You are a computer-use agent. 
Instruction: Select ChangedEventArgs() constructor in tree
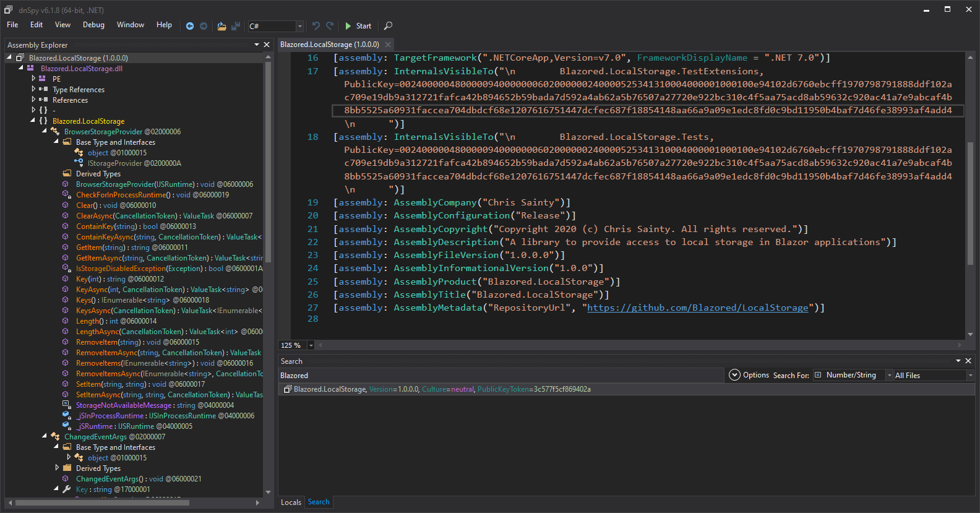pyautogui.click(x=139, y=478)
